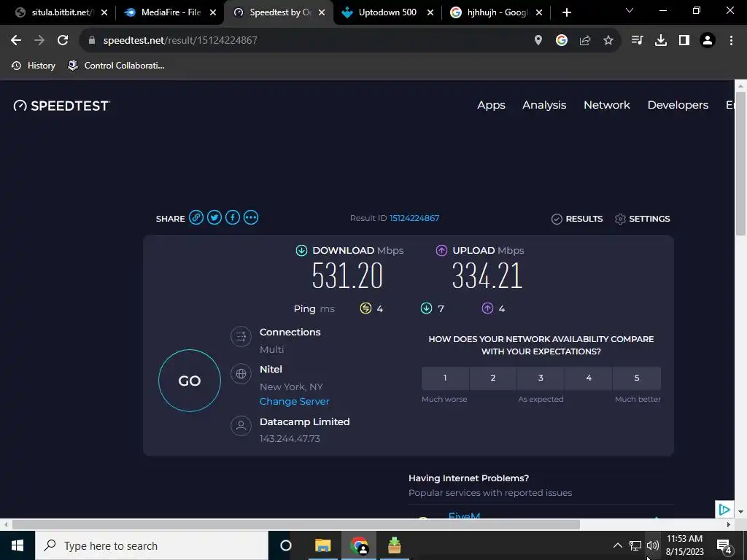Click the Change Server link
The width and height of the screenshot is (747, 560).
(x=295, y=402)
